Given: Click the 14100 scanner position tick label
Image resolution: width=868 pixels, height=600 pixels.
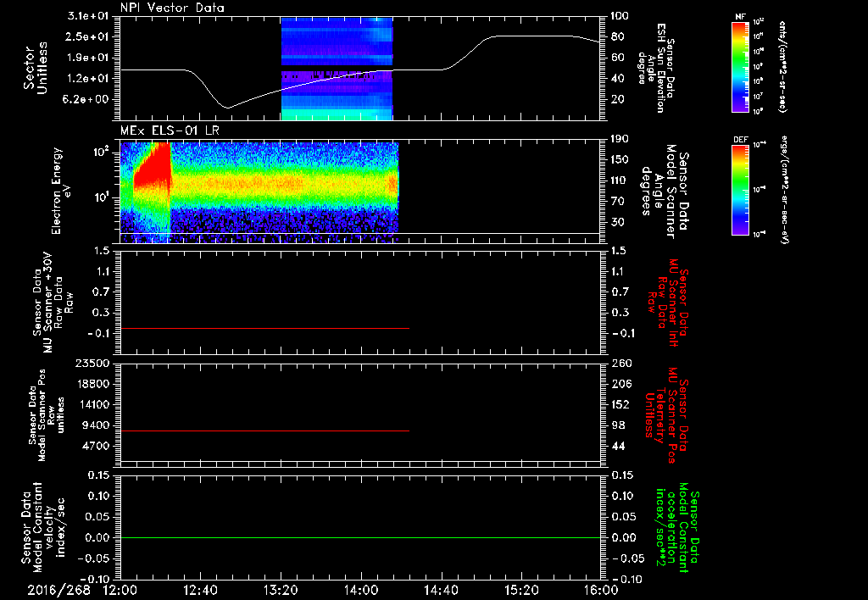Looking at the screenshot, I should 94,404.
